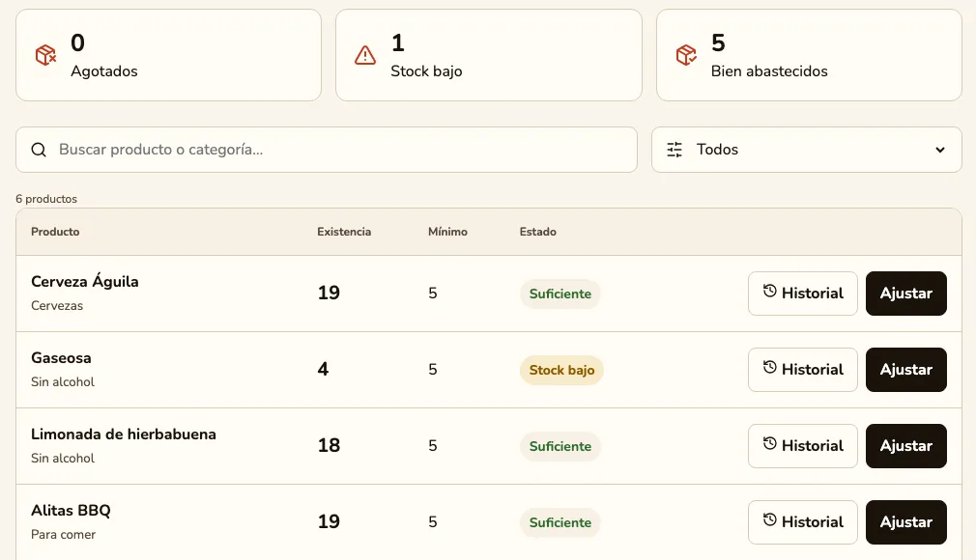Expand the filter list using the chevron arrow
Screen dimensions: 976x560
point(940,150)
